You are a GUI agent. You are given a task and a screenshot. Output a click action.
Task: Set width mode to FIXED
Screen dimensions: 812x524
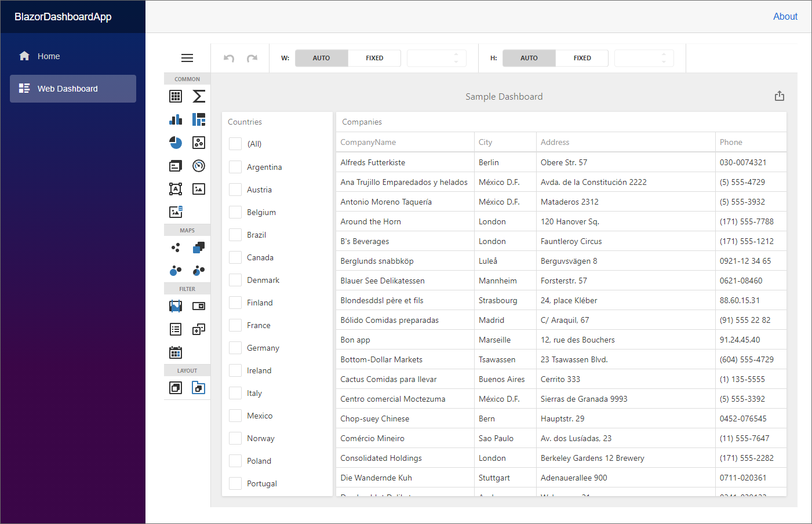coord(374,58)
